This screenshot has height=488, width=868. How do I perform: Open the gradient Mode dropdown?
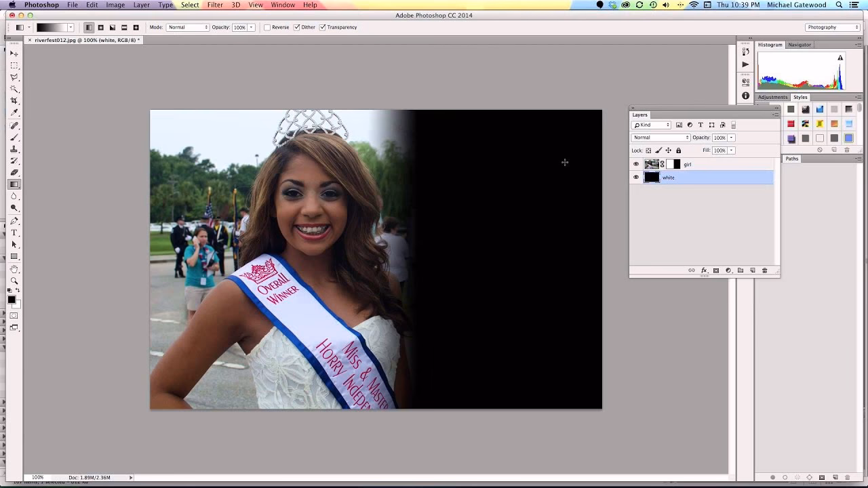point(188,28)
